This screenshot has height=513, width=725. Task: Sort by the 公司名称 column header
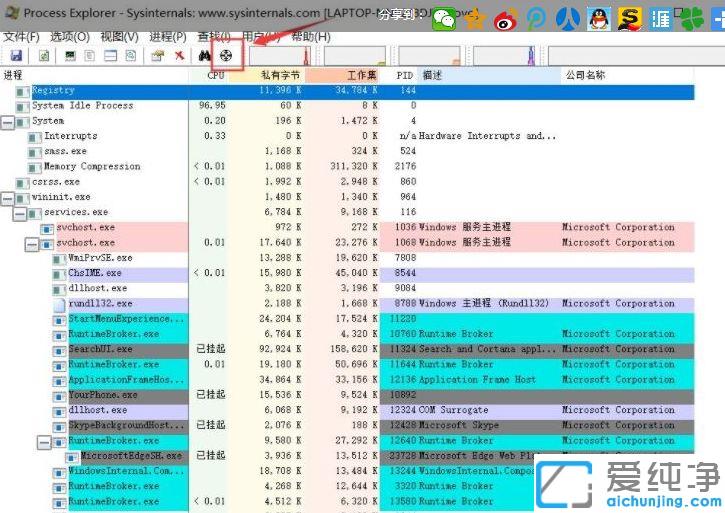click(628, 75)
